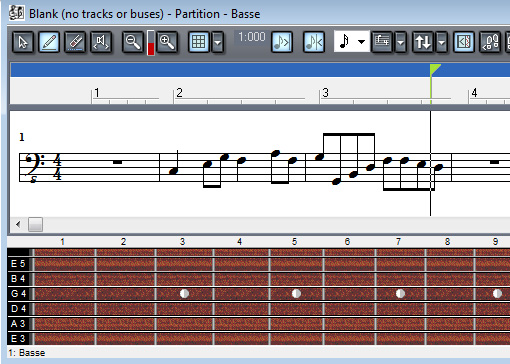The image size is (510, 364).
Task: Choose the Erase tool
Action: coord(75,42)
